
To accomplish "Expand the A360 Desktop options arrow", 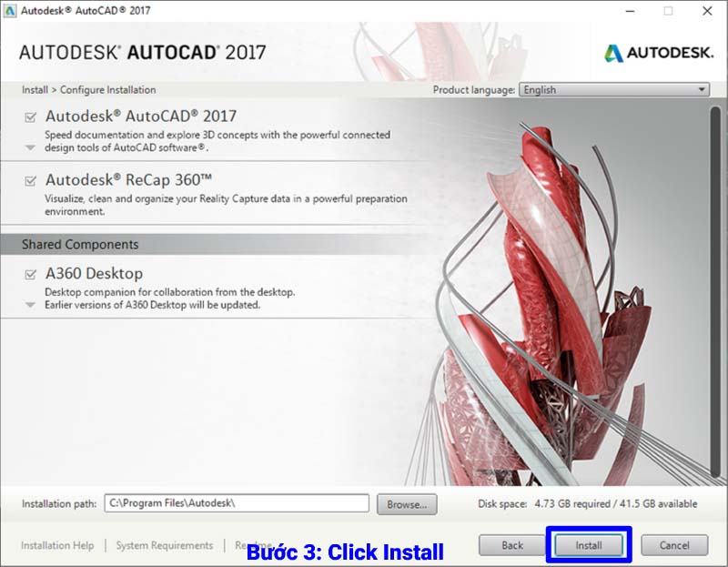I will (x=30, y=305).
